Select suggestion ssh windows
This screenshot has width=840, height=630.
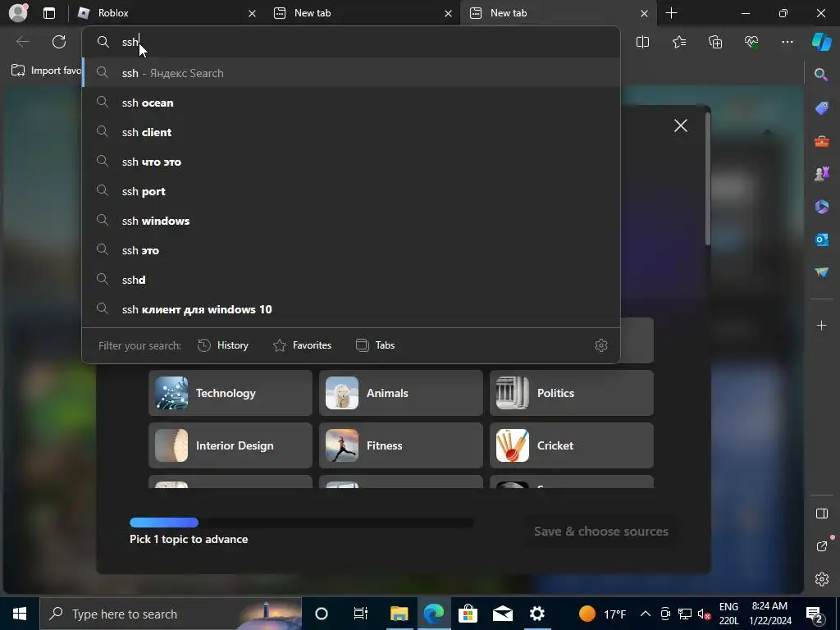351,220
